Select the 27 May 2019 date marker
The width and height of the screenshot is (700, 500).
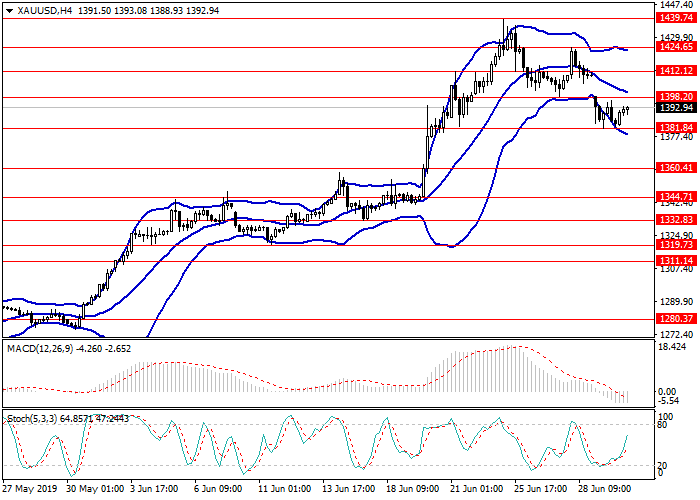pos(30,489)
